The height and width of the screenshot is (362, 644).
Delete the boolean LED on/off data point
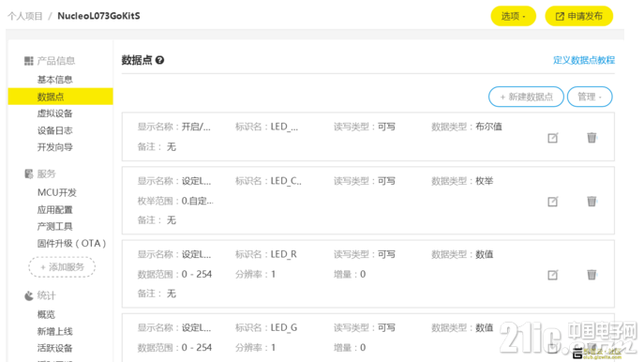592,137
